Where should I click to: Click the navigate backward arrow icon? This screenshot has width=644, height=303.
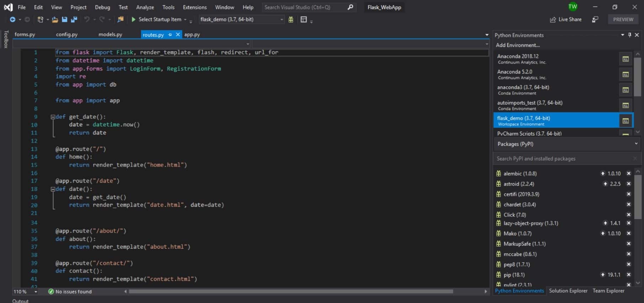coord(12,20)
